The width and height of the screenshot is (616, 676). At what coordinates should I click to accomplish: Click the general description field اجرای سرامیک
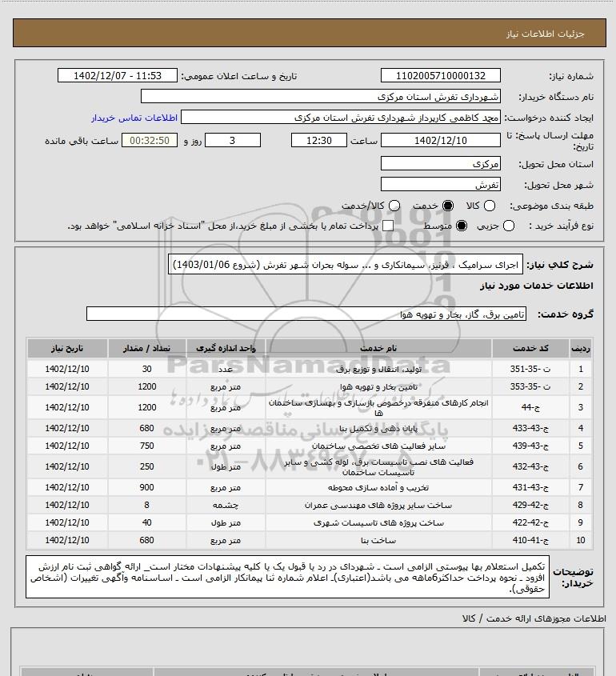[346, 264]
